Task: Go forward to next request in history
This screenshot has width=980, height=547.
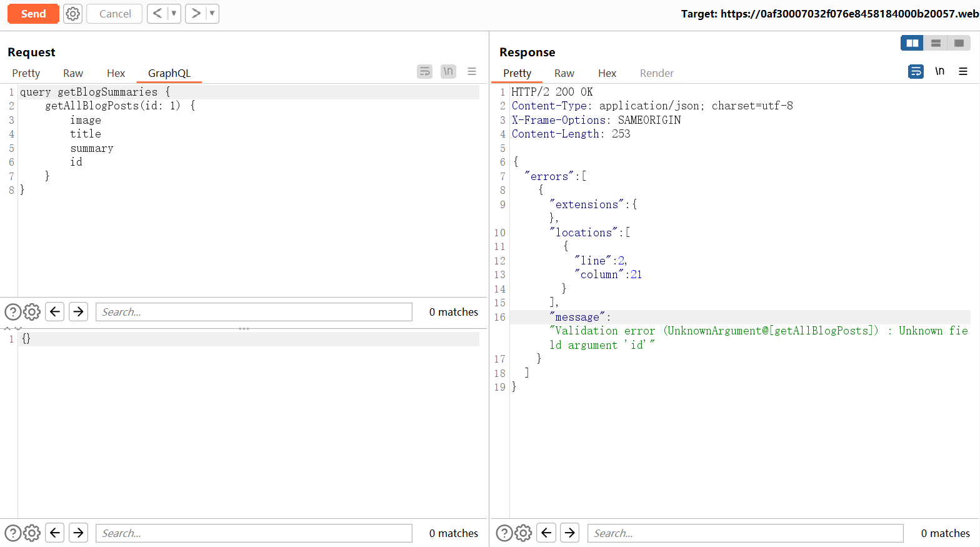Action: pos(196,14)
